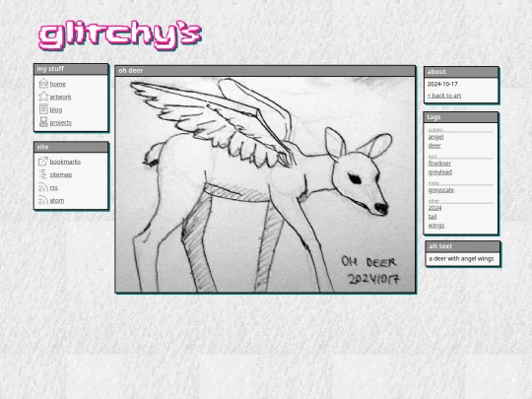Screen dimensions: 532x399
Task: Open the atom feed link
Action: tap(57, 201)
